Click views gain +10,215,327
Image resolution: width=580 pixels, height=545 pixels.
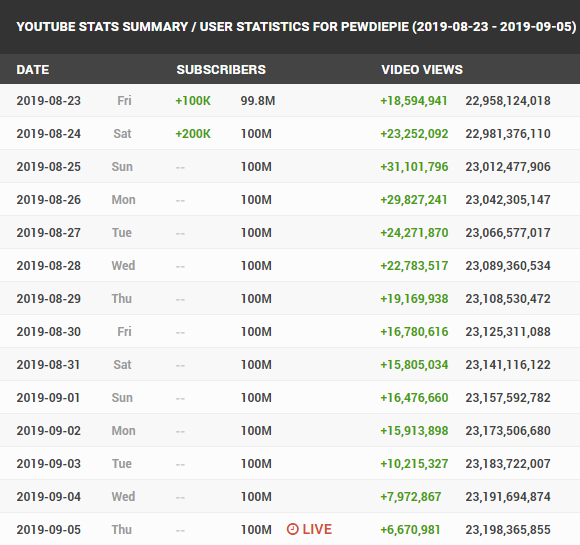[x=414, y=463]
